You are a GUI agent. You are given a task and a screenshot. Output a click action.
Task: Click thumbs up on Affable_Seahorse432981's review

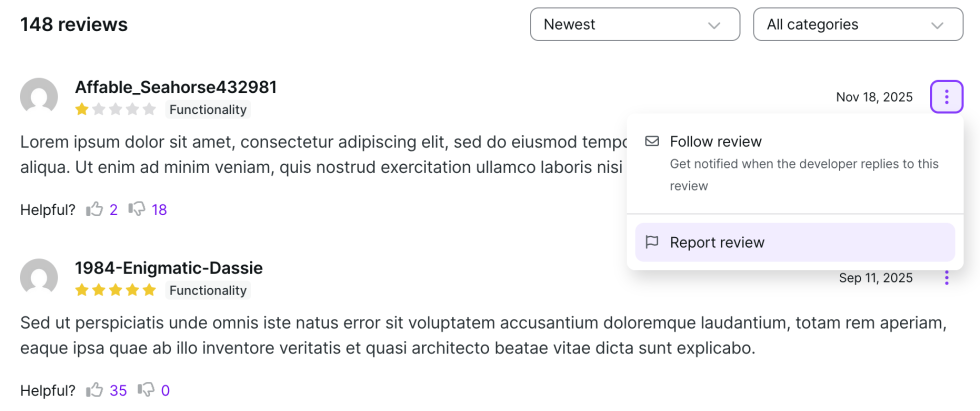pos(95,209)
